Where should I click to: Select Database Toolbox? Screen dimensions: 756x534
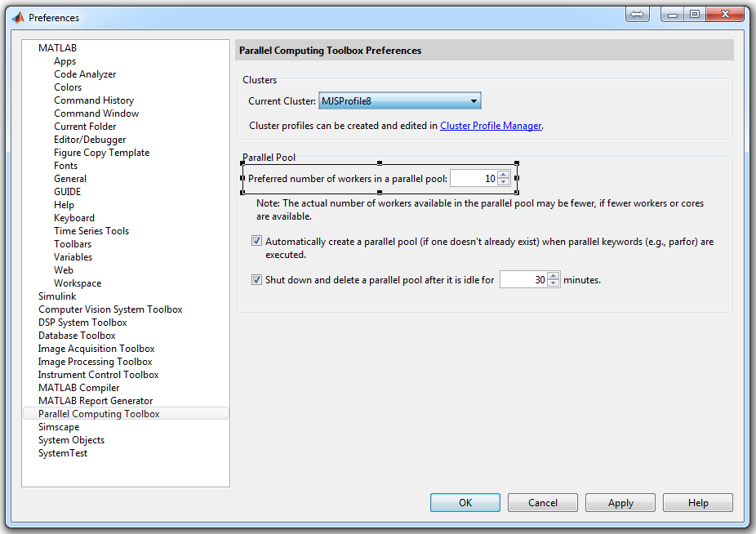[x=77, y=336]
